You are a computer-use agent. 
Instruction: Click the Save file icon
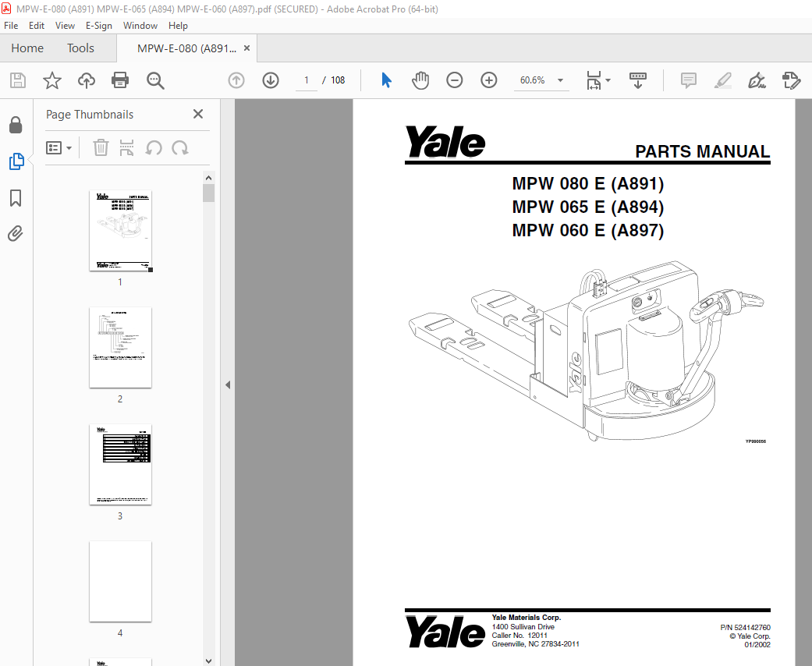18,80
